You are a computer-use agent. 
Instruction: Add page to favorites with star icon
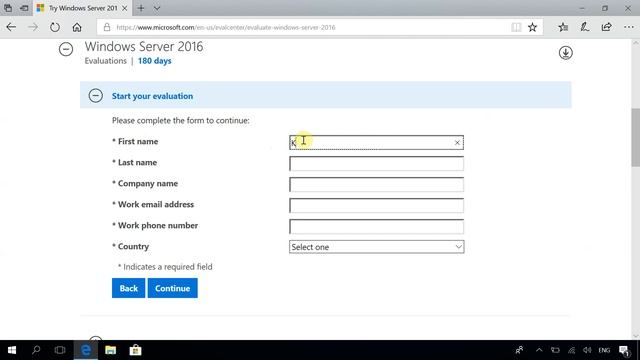point(532,27)
